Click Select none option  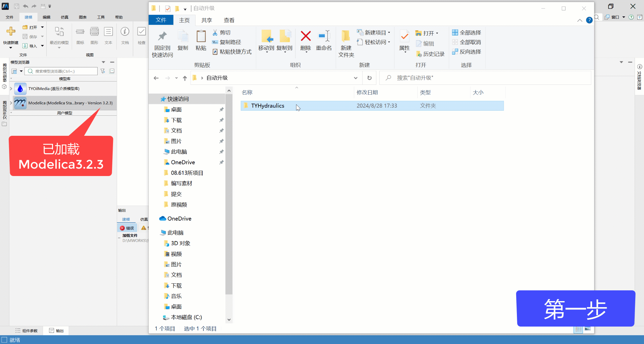pos(467,42)
